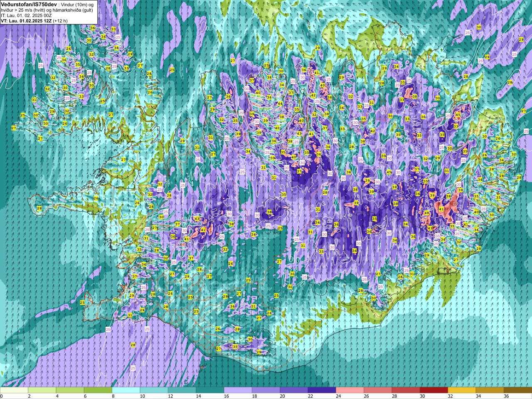Click the 4–6 m/s green legend swatch
The width and height of the screenshot is (532, 399).
pos(70,390)
